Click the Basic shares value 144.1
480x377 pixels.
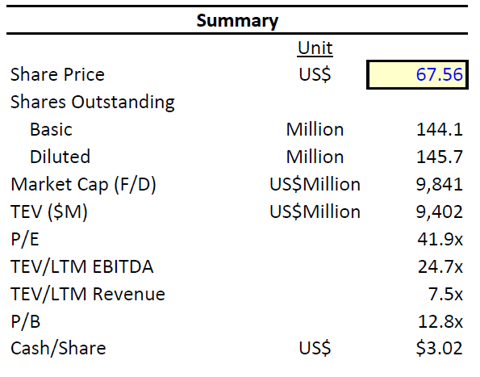point(439,129)
